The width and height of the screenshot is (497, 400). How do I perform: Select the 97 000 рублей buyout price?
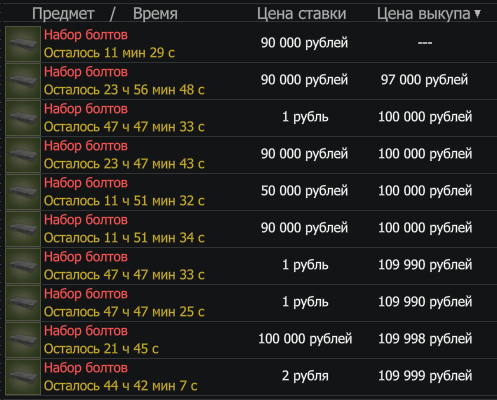coord(424,80)
